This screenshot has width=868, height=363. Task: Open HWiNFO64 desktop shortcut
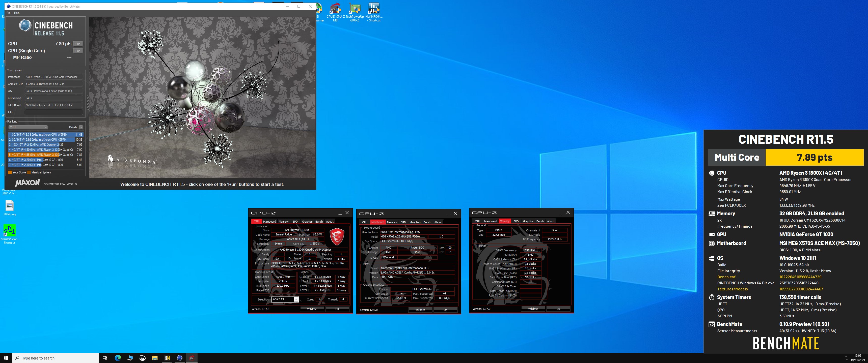pyautogui.click(x=374, y=12)
